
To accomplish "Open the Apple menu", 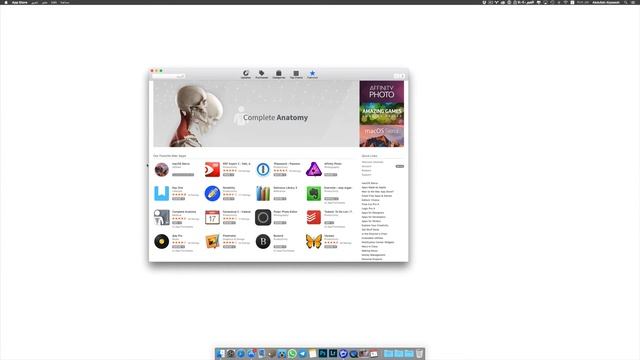I will click(x=6, y=2).
